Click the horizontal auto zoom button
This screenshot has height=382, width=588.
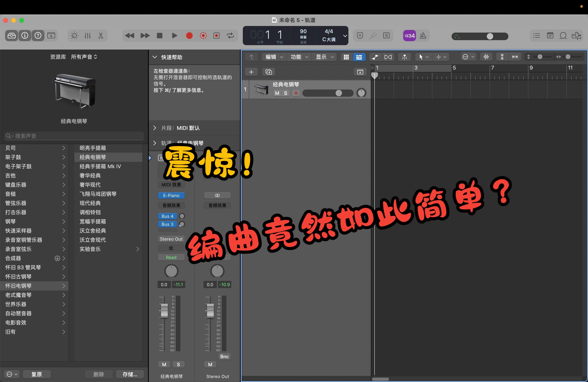[x=515, y=57]
